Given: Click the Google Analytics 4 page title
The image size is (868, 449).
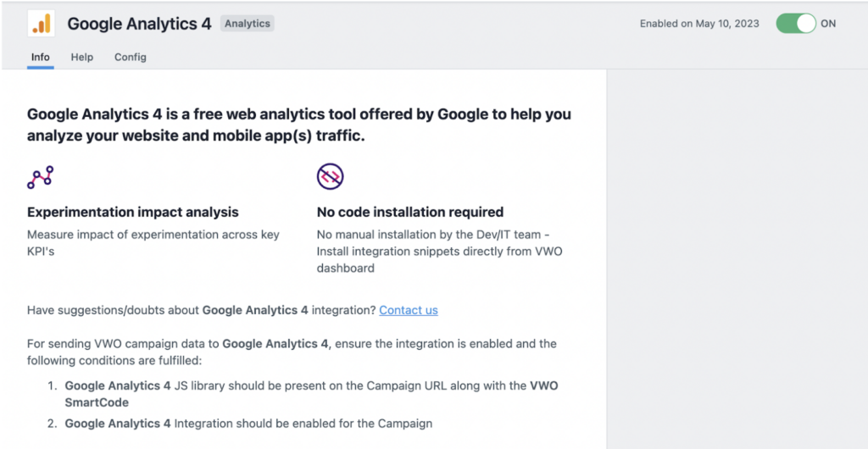Looking at the screenshot, I should point(140,24).
